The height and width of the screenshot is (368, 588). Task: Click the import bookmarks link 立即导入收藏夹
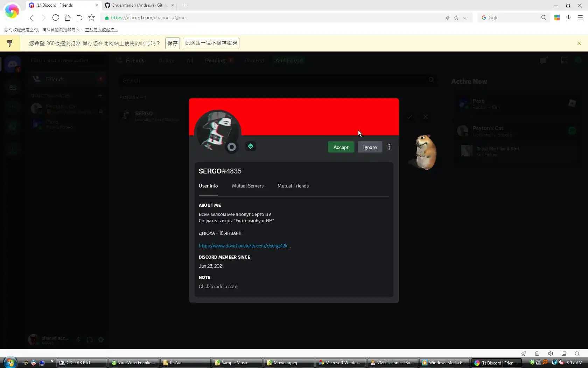point(101,30)
